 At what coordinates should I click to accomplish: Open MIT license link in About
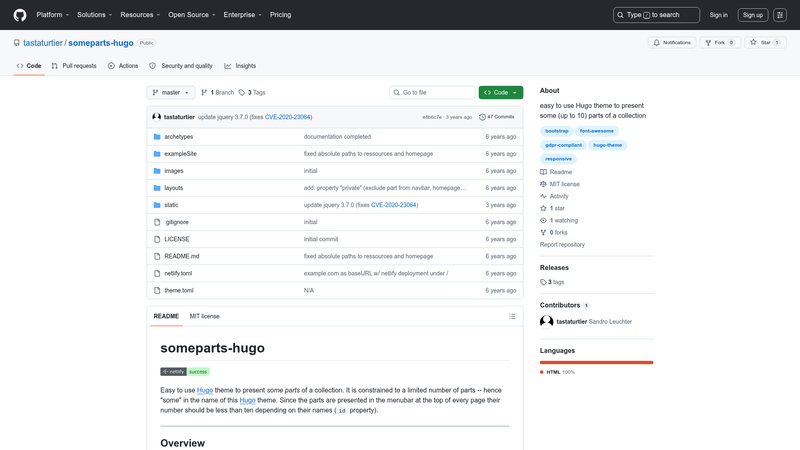(560, 184)
